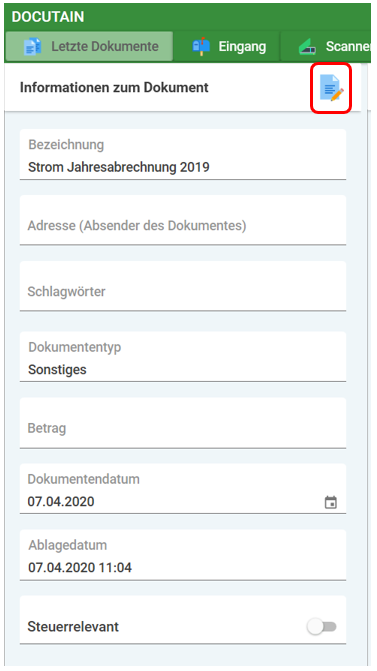This screenshot has width=377, height=671.
Task: Click the blue documents icon on Letzte Dokumente
Action: point(33,46)
